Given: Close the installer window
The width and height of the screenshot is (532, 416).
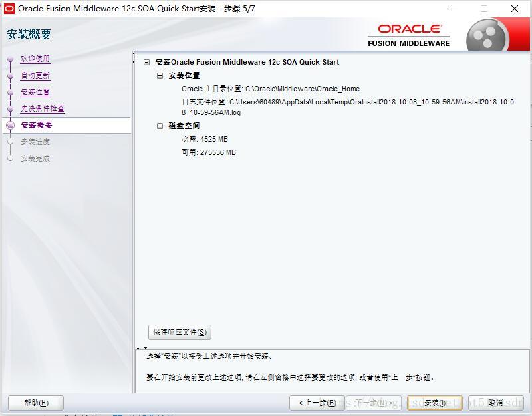Looking at the screenshot, I should [x=514, y=9].
